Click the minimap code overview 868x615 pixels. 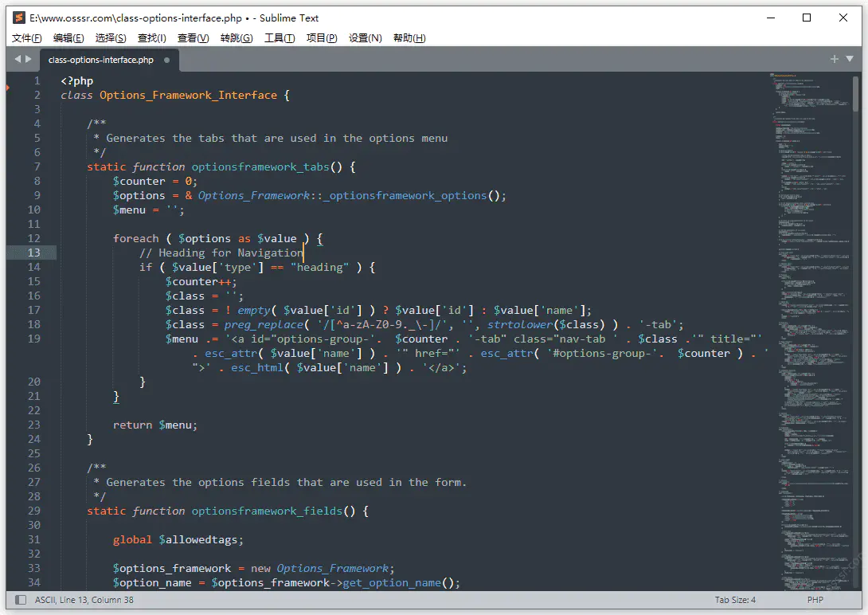click(811, 331)
